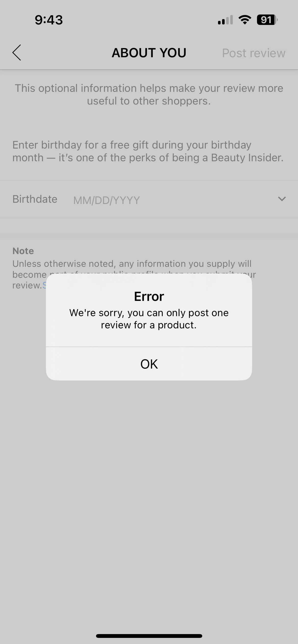Tap the cellular signal bars icon
The height and width of the screenshot is (644, 298).
(225, 20)
